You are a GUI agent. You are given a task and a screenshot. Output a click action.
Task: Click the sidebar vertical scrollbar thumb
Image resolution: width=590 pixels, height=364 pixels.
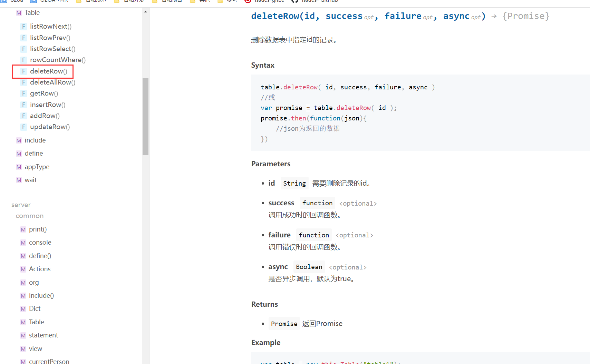tap(145, 117)
